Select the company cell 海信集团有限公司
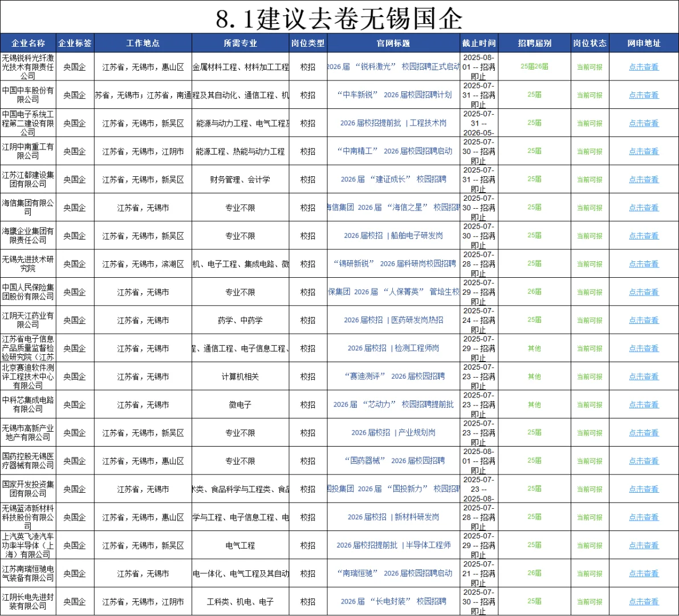 [28, 208]
